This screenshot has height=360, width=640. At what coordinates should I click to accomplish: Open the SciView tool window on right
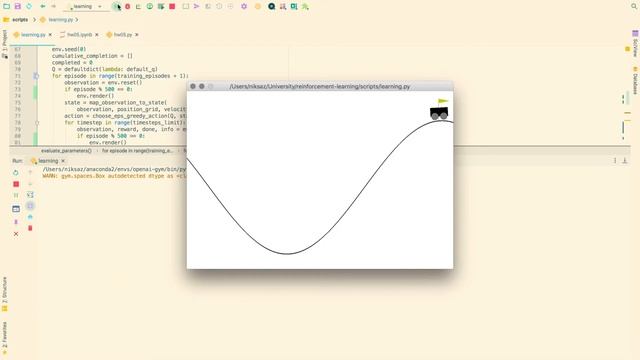coord(635,44)
